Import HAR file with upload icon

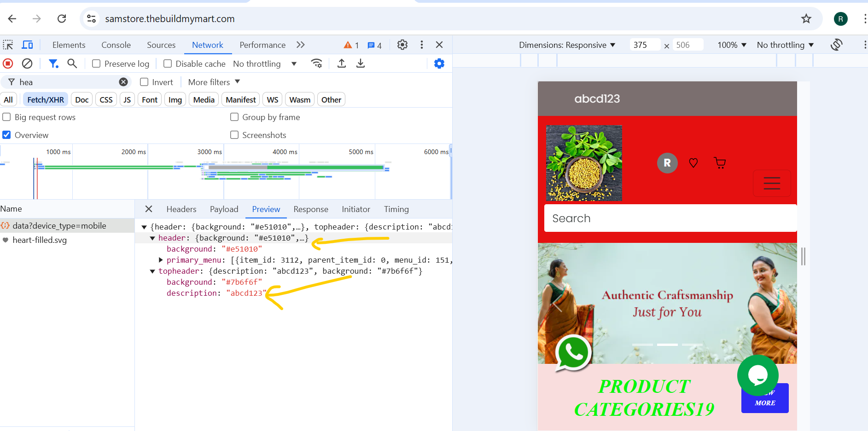click(342, 63)
